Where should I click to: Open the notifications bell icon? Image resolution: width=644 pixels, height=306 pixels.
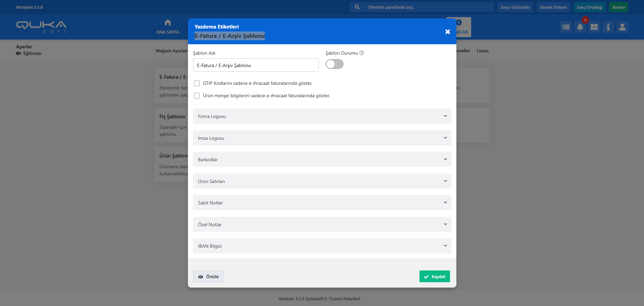pos(580,27)
